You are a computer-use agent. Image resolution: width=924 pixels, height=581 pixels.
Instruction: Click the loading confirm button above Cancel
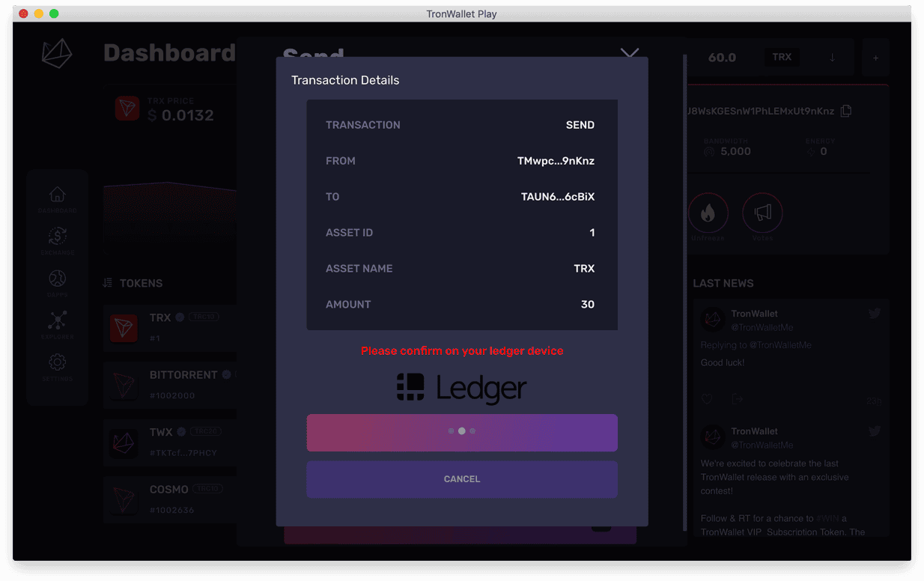point(462,433)
